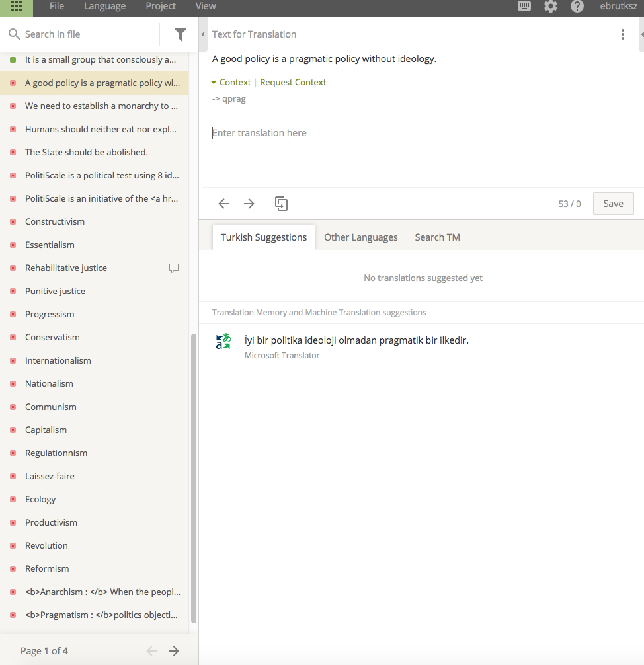Collapse the left strings panel arrow
This screenshot has width=644, height=665.
(x=203, y=34)
